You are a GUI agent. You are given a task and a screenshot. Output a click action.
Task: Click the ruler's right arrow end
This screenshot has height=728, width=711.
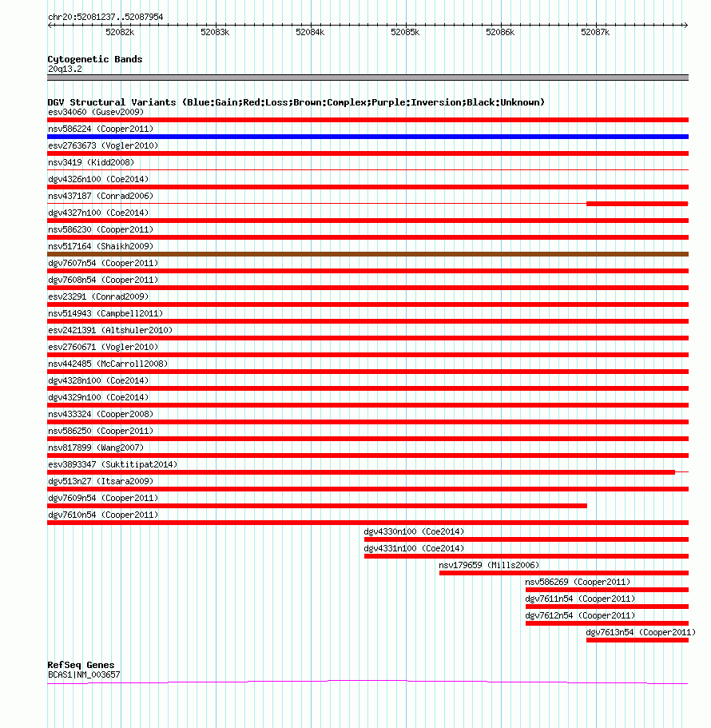685,25
